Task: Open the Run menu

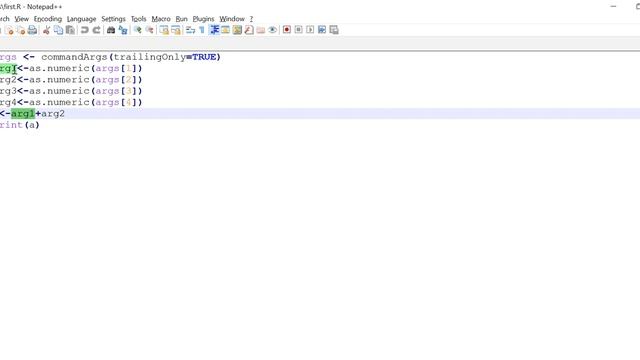Action: pos(181,19)
